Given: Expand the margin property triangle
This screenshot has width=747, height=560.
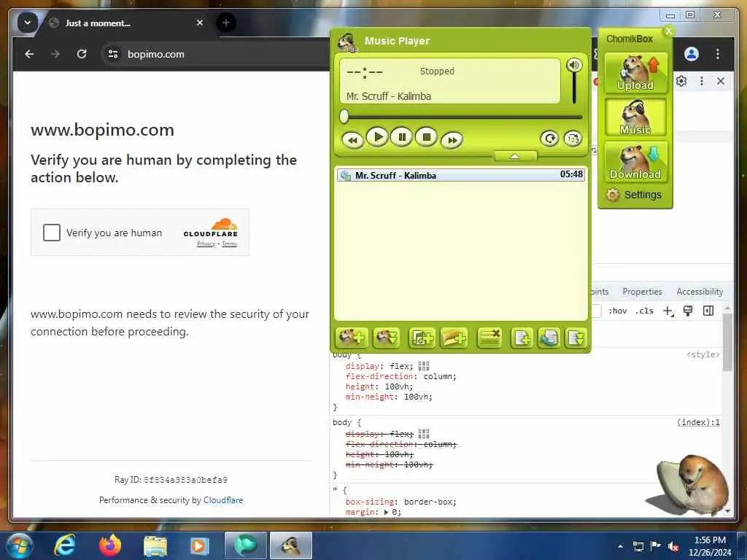Looking at the screenshot, I should click(387, 512).
